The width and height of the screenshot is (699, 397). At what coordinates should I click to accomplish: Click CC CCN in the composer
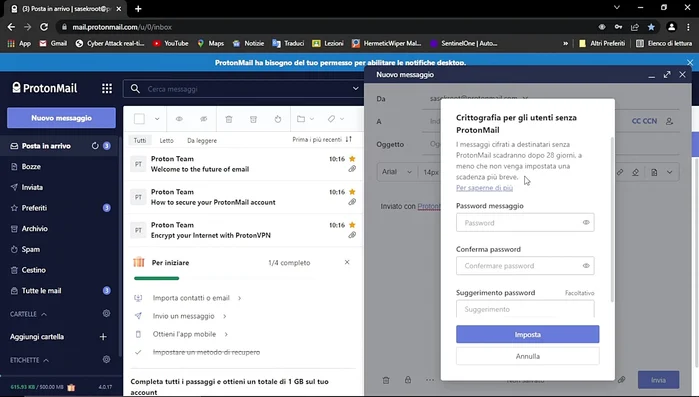pyautogui.click(x=644, y=121)
